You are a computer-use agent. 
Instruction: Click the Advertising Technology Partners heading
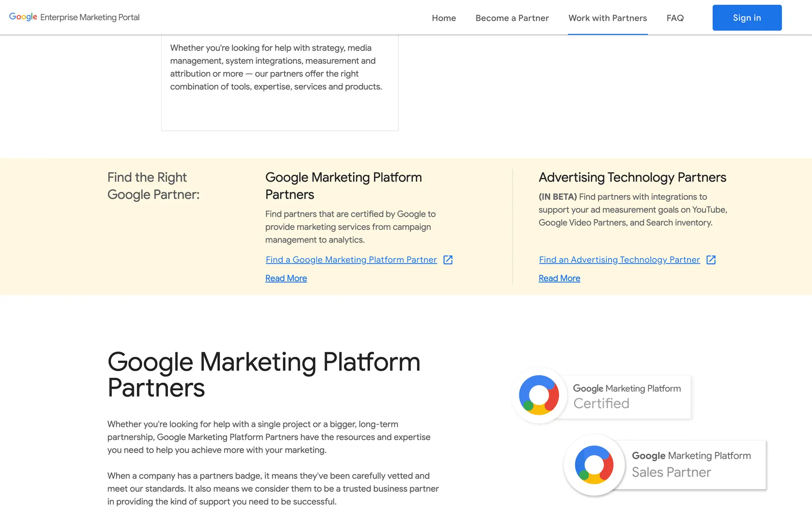(x=632, y=177)
